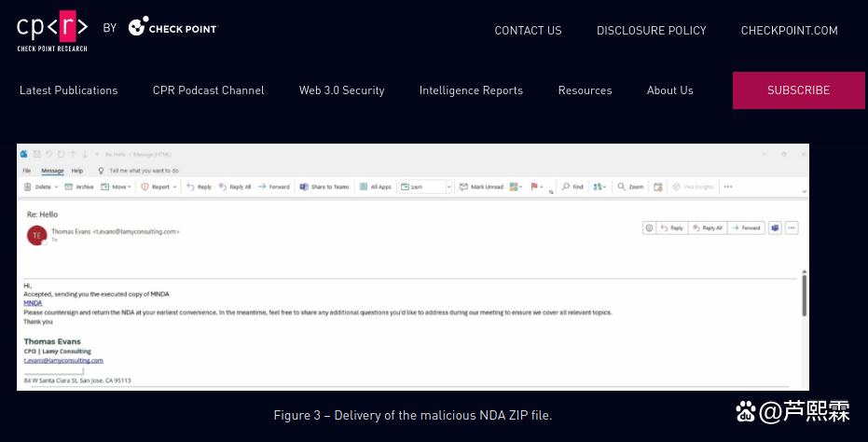Viewport: 868px width, 442px height.
Task: Click the Figure 3 caption text
Action: coord(413,415)
